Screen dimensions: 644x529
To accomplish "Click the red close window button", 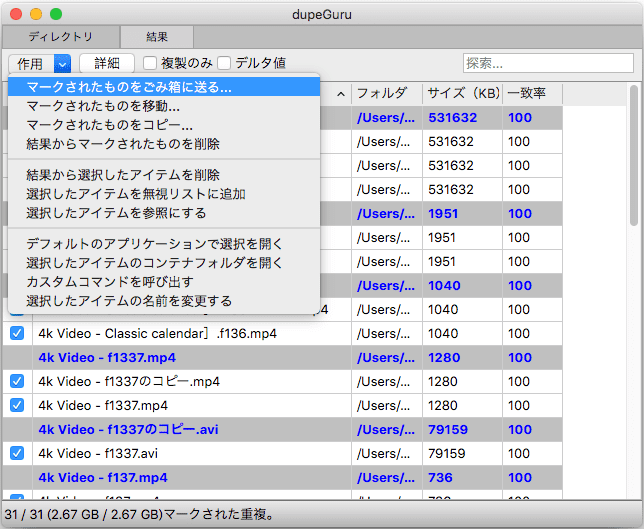I will click(16, 14).
